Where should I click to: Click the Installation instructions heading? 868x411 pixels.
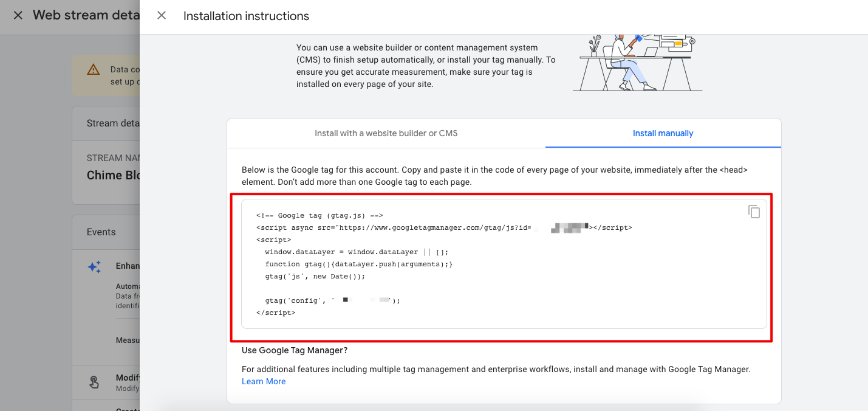click(x=246, y=16)
